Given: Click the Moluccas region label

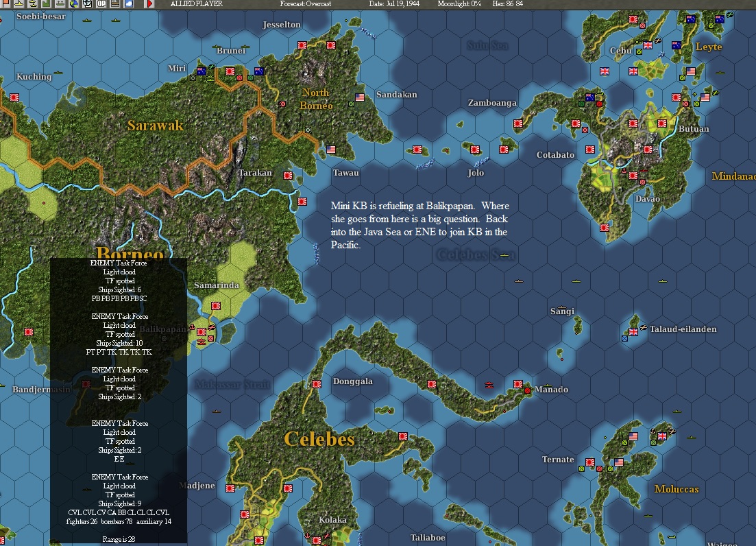Looking at the screenshot, I should coord(676,488).
